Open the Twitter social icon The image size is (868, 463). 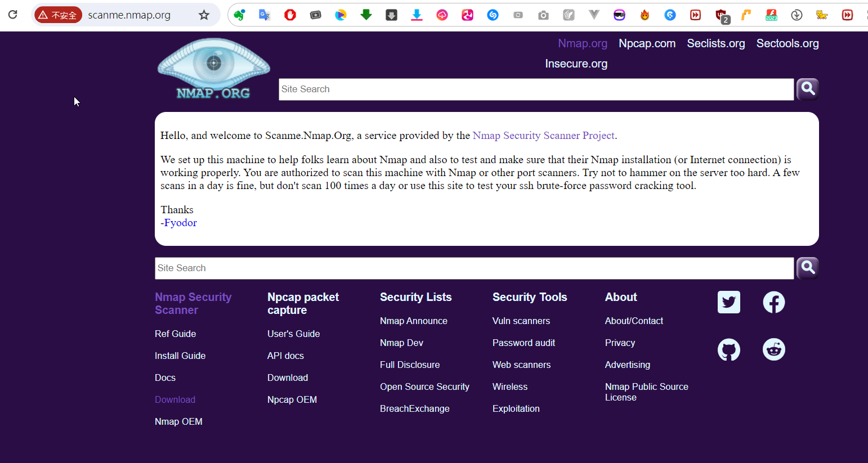coord(729,302)
